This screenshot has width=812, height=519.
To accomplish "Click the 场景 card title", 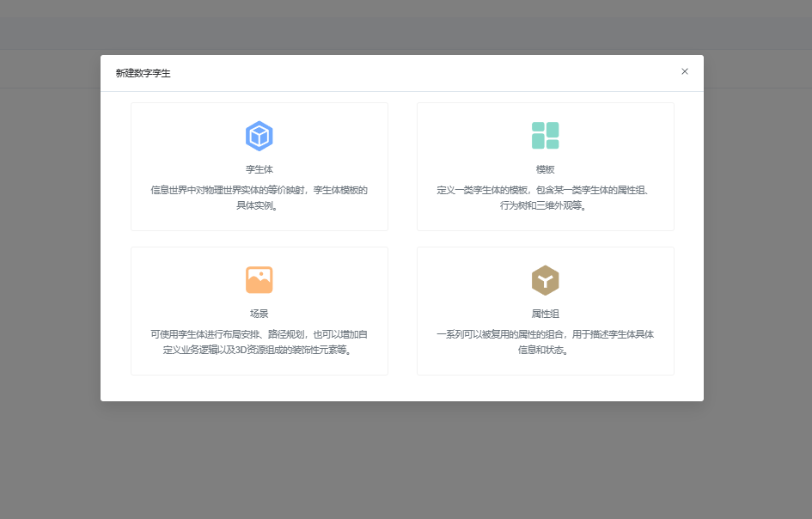I will [259, 314].
